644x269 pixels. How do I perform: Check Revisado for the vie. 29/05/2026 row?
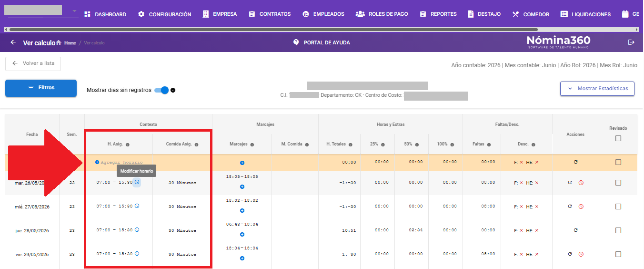[x=618, y=254]
